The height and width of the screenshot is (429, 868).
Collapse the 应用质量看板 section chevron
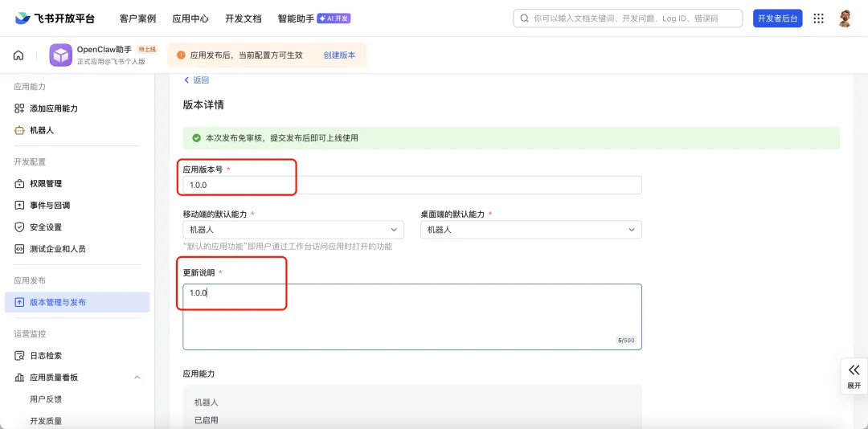click(x=137, y=378)
